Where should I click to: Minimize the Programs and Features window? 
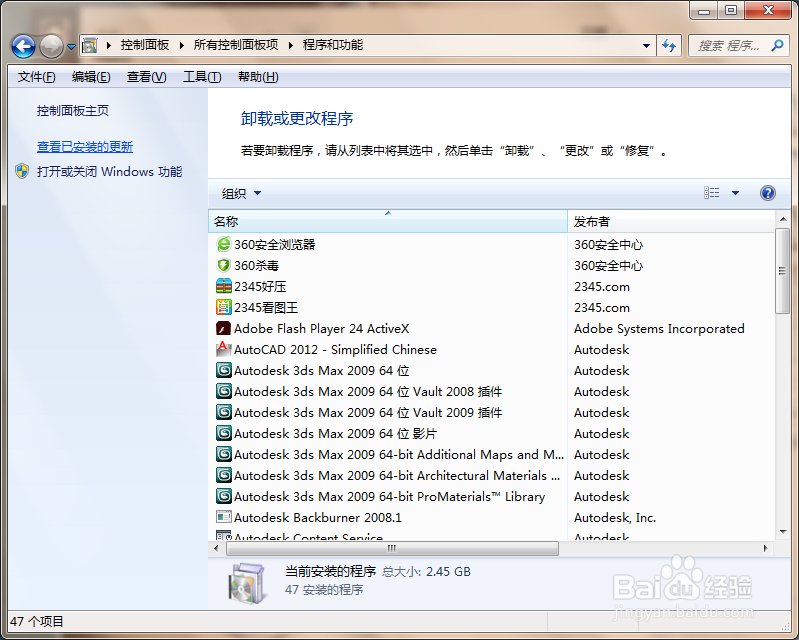(x=704, y=11)
